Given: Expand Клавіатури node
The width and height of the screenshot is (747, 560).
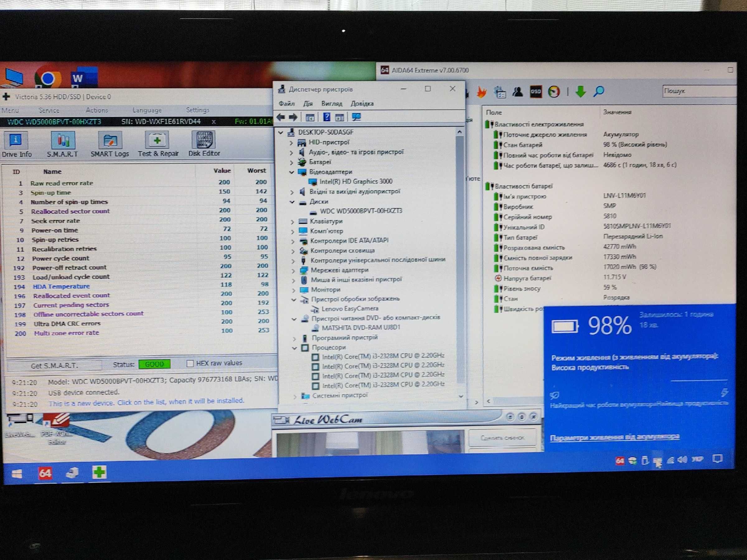Looking at the screenshot, I should (x=293, y=222).
